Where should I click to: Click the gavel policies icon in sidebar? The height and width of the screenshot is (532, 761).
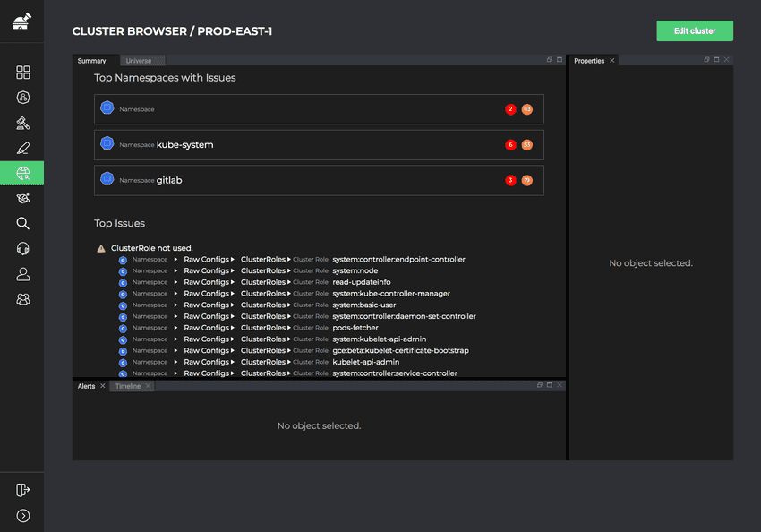(23, 123)
